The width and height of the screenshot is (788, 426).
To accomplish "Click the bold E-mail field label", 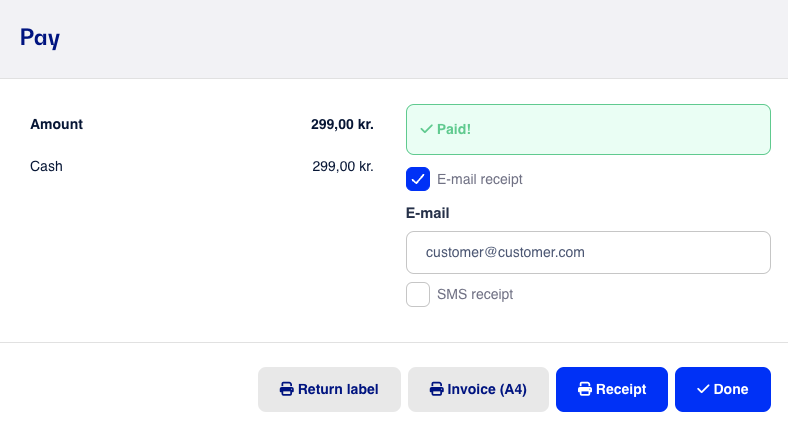I will click(428, 213).
